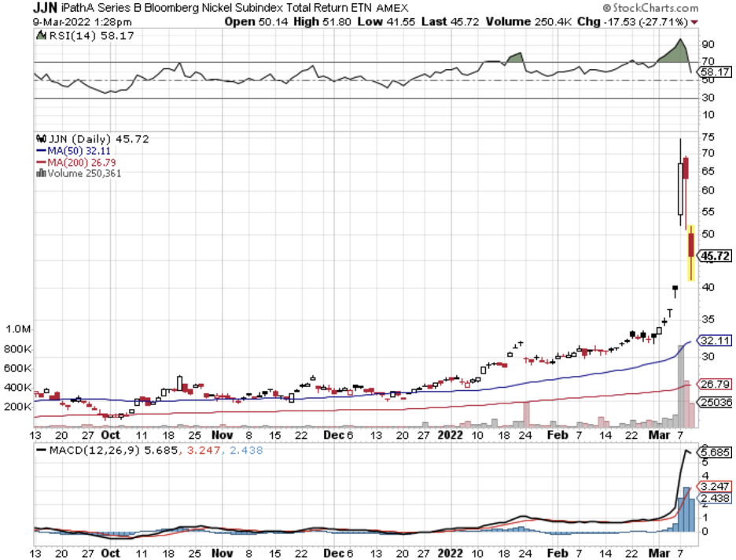Screen dimensions: 736x560
Task: Click the red 3.247 MACD signal value
Action: [x=204, y=450]
